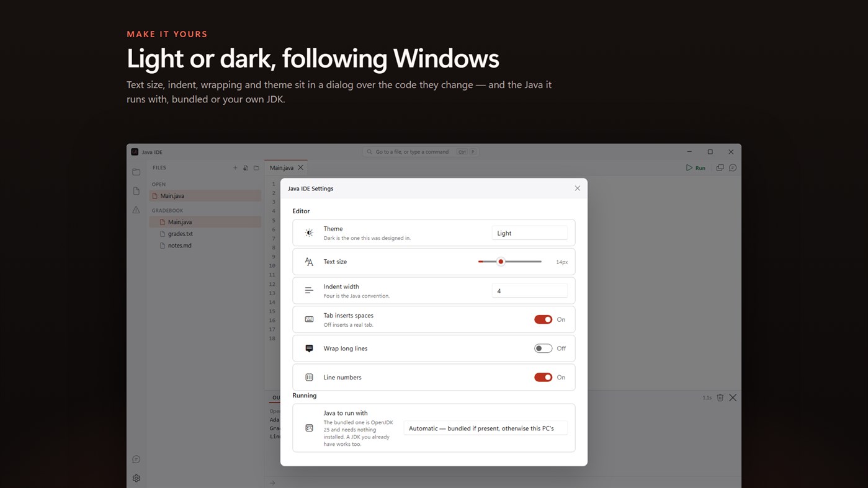868x488 pixels.
Task: Open the Indent width dropdown showing 4
Action: pos(529,291)
